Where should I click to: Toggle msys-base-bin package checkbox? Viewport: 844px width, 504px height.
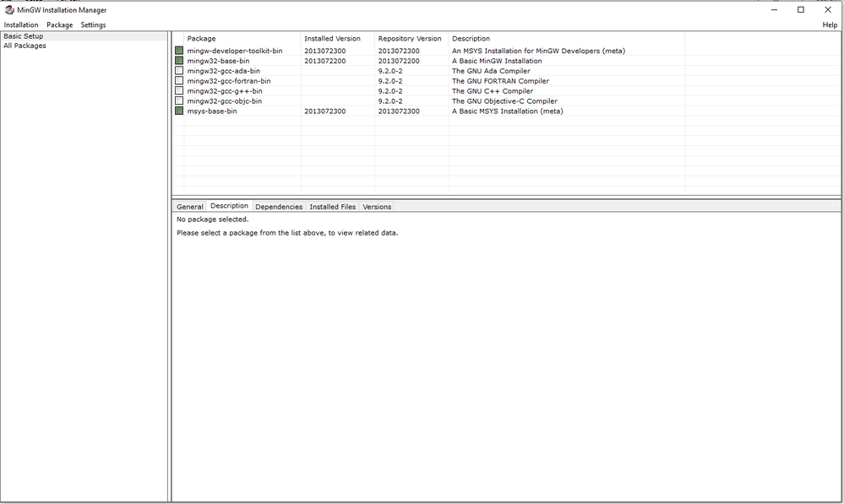179,111
